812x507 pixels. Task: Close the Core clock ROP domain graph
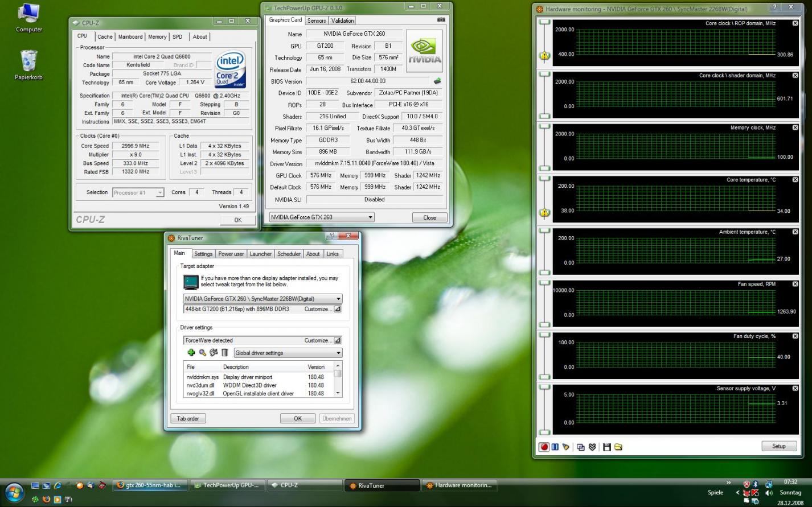[795, 23]
